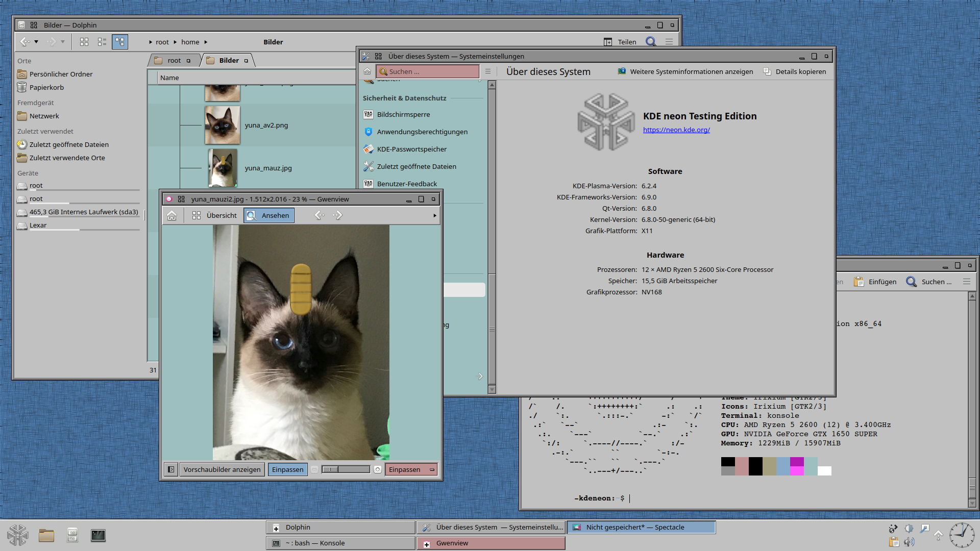Click 'Teilen' share button in Dolphin

620,42
